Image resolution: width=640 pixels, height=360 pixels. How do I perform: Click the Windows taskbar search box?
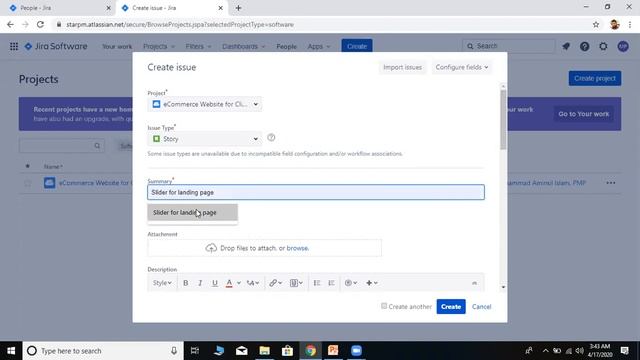[x=103, y=351]
